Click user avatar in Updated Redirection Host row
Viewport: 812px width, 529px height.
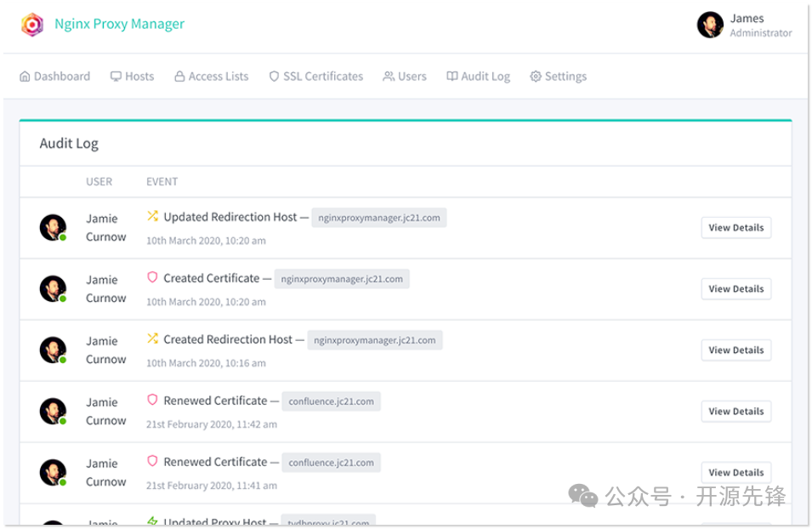point(53,227)
